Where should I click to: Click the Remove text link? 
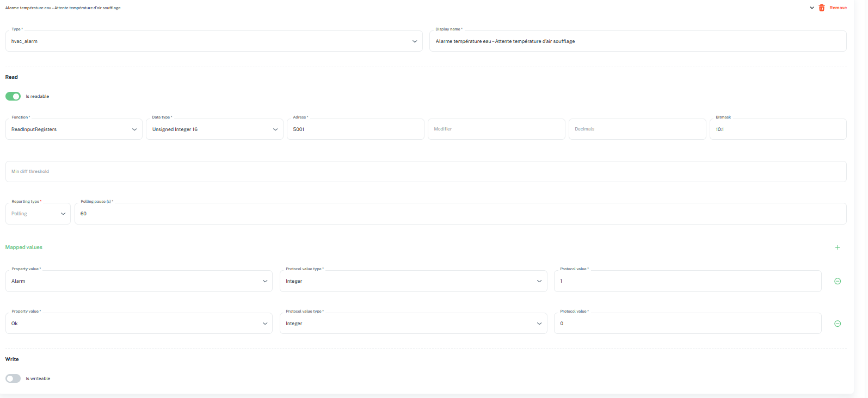point(838,8)
